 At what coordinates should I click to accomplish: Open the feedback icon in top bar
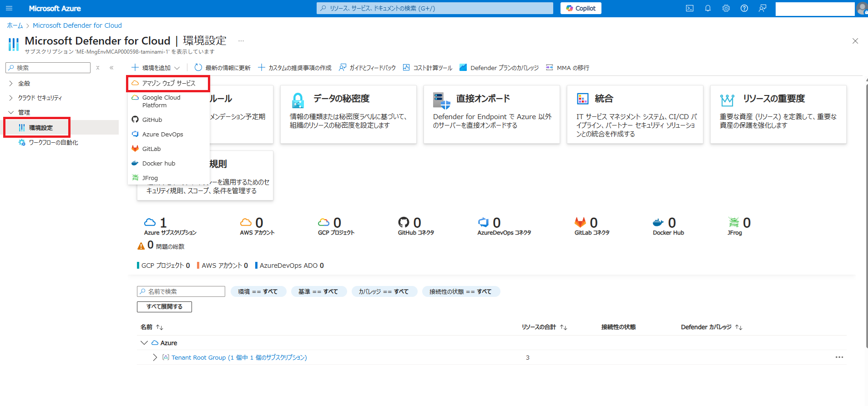(762, 8)
